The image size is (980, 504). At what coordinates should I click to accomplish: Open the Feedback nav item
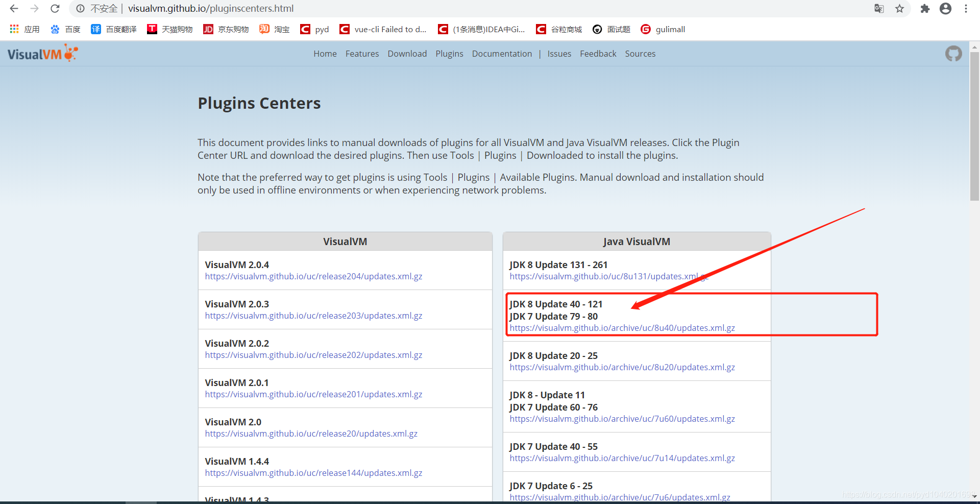598,54
